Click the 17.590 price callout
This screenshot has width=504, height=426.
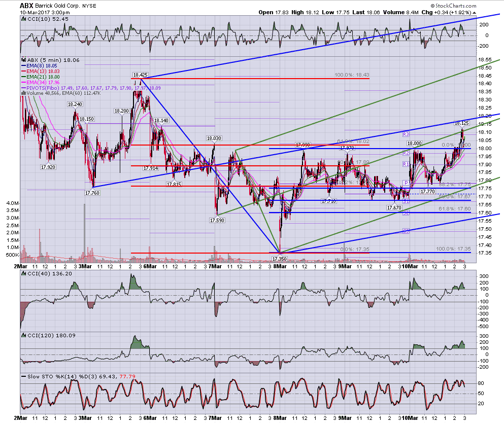tap(217, 221)
